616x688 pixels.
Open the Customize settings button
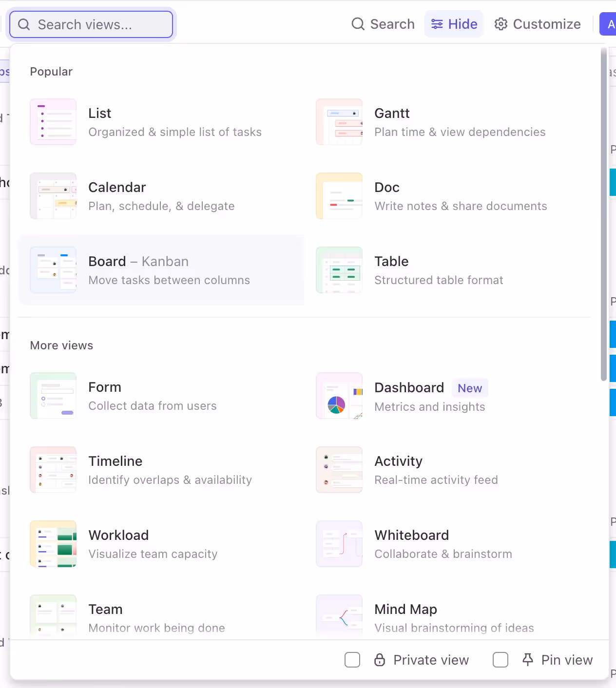538,24
